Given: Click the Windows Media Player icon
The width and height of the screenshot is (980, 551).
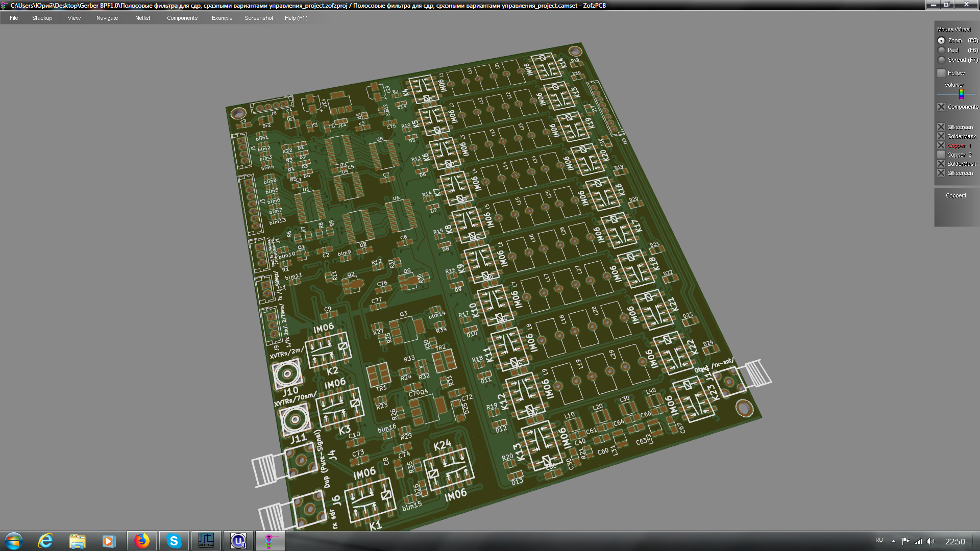Looking at the screenshot, I should point(109,541).
